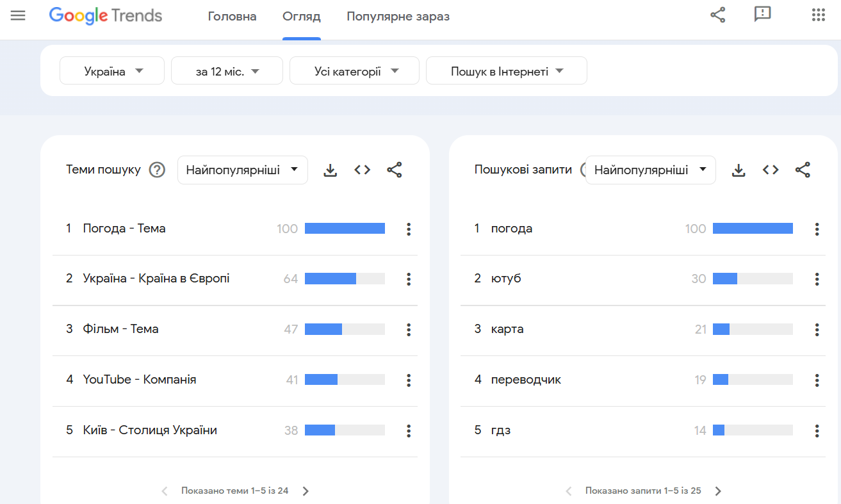Image resolution: width=841 pixels, height=504 pixels.
Task: Open the navigation hamburger menu
Action: pos(17,15)
